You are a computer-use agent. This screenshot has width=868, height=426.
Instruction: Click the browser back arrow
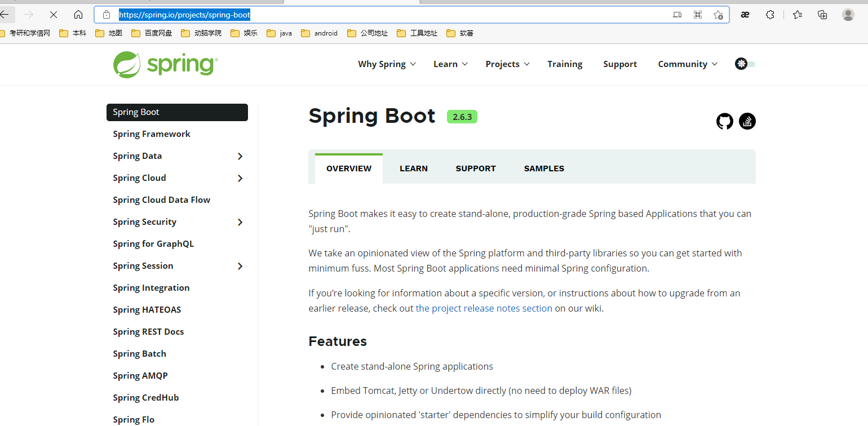[x=5, y=15]
